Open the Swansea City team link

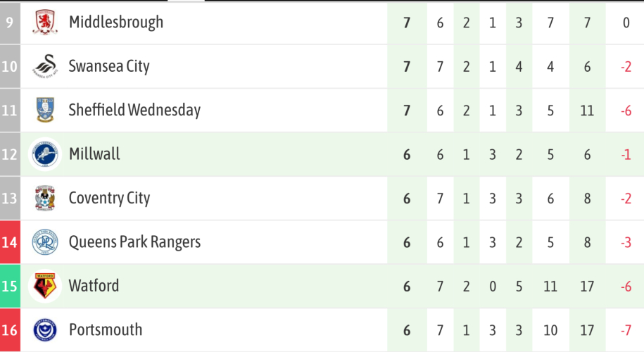coord(109,66)
